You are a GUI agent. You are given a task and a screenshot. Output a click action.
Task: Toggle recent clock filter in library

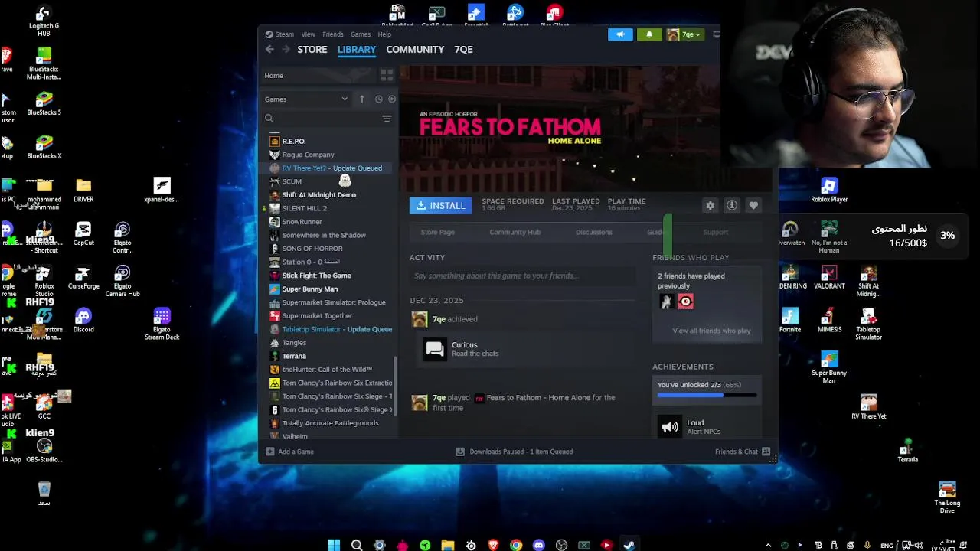pyautogui.click(x=378, y=99)
